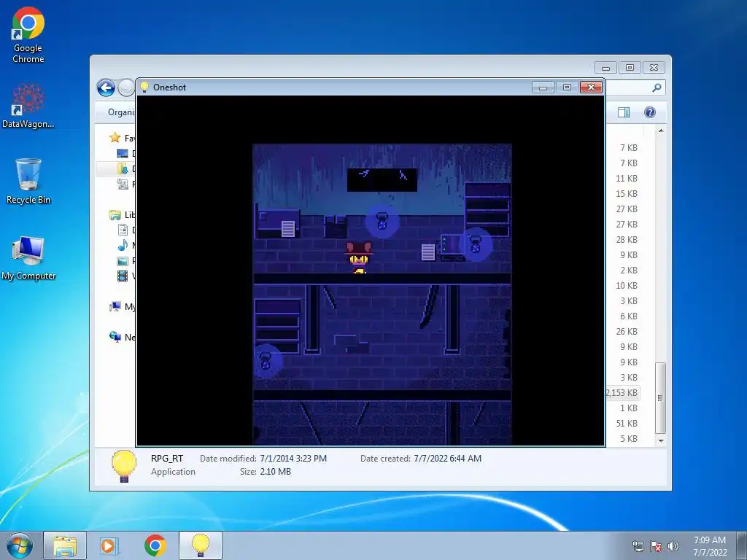Select Downloads folder under Favorites
This screenshot has width=747, height=560.
(x=123, y=168)
